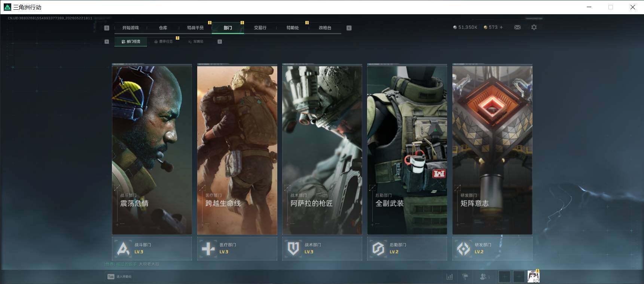The image size is (644, 284).
Task: Click the gold coin currency icon
Action: pos(486,27)
